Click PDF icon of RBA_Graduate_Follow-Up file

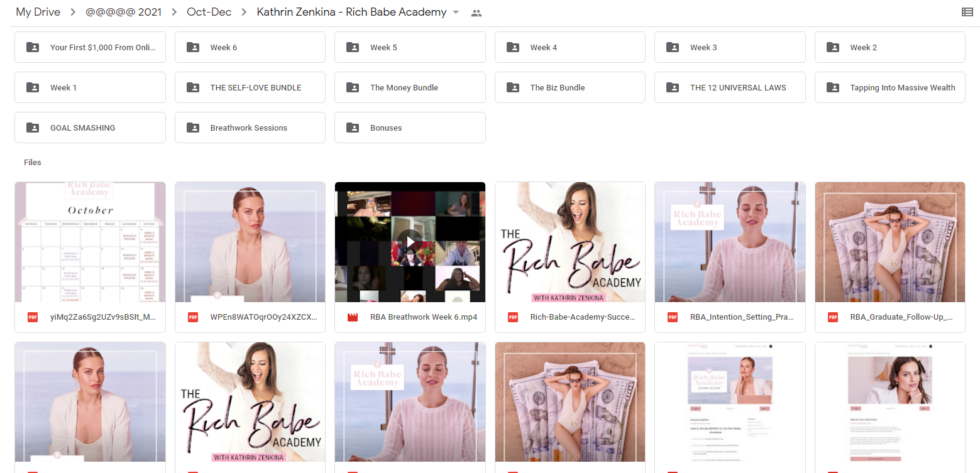pyautogui.click(x=833, y=317)
